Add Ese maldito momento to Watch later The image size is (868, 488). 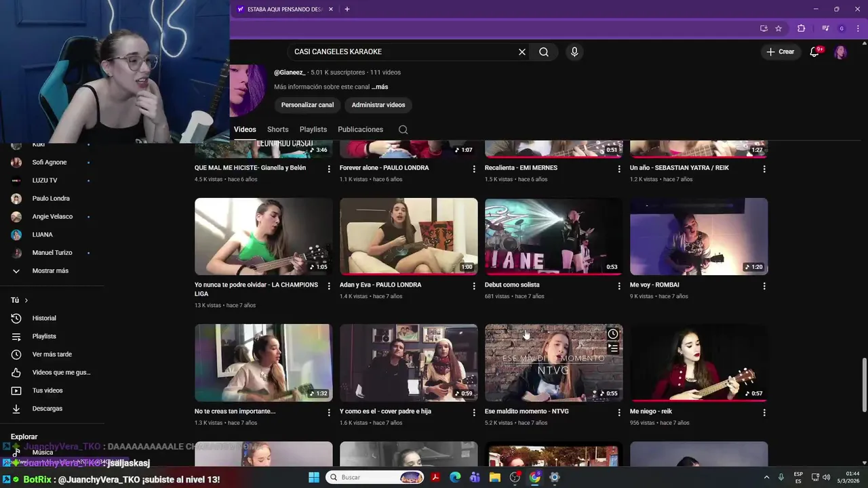[613, 334]
